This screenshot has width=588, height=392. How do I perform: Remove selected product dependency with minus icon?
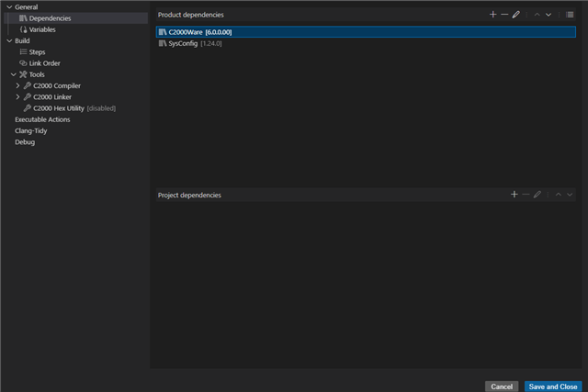[504, 15]
